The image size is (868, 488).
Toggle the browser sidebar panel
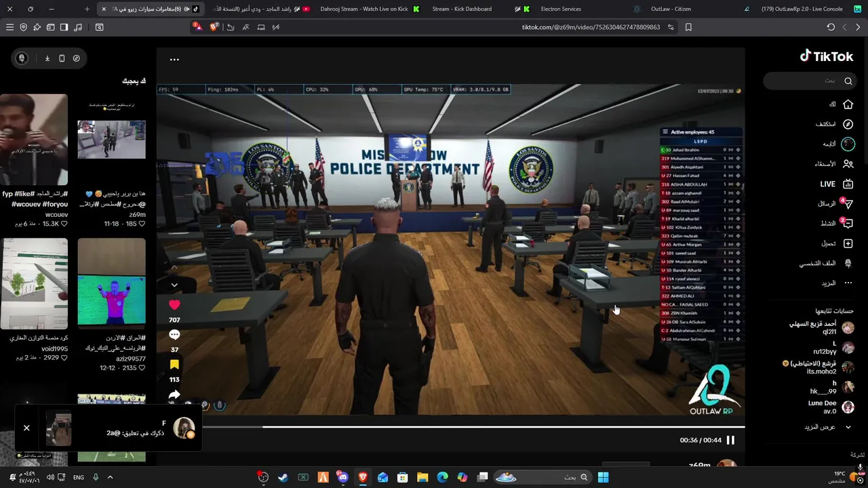(64, 27)
